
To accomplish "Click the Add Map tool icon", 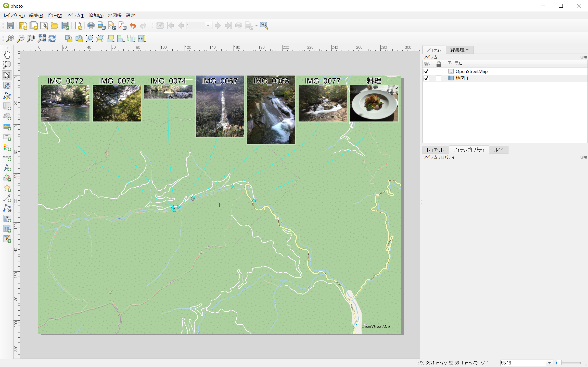I will pos(7,106).
